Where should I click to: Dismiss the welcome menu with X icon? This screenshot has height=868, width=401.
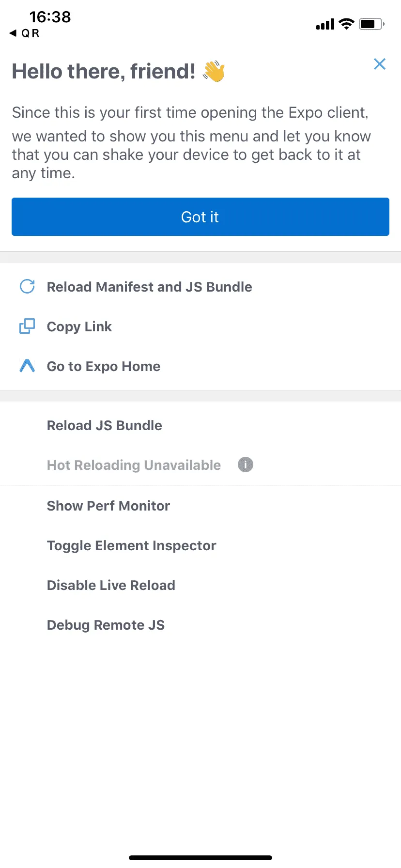380,64
